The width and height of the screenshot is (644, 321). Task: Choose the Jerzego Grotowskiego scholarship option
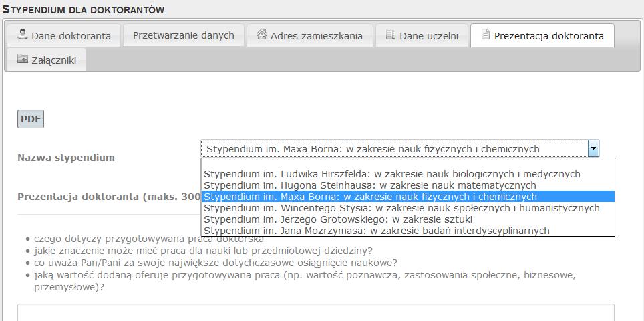point(408,219)
